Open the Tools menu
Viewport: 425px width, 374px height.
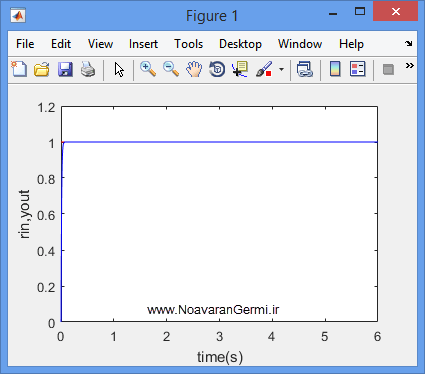[189, 44]
